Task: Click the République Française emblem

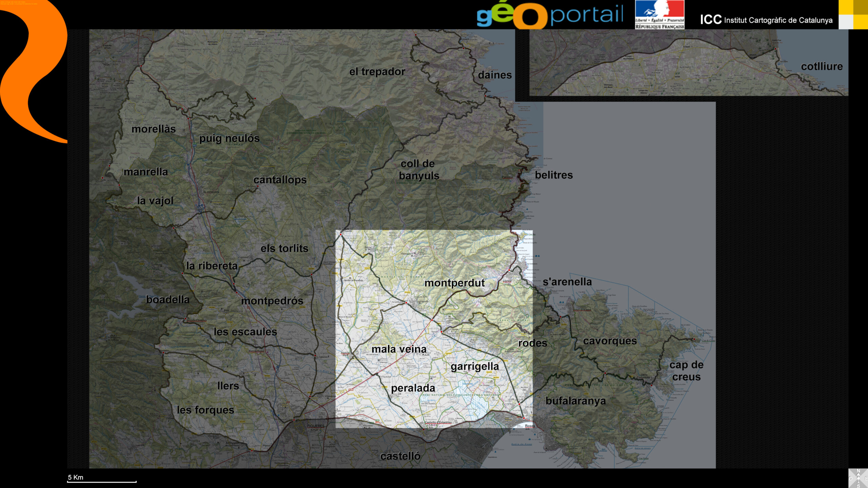Action: click(x=659, y=15)
